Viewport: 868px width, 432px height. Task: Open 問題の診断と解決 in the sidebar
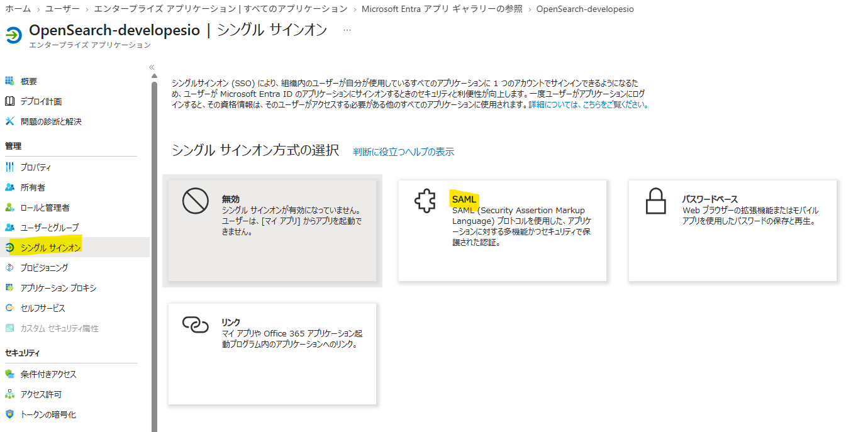(x=51, y=121)
